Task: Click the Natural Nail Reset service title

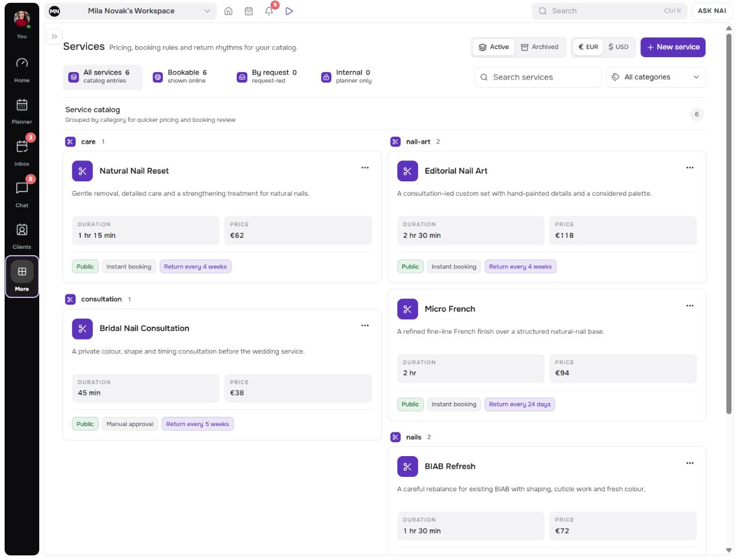Action: [134, 171]
